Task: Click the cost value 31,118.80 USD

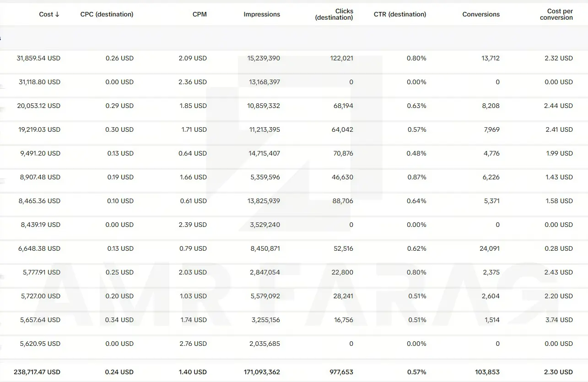Action: (39, 82)
